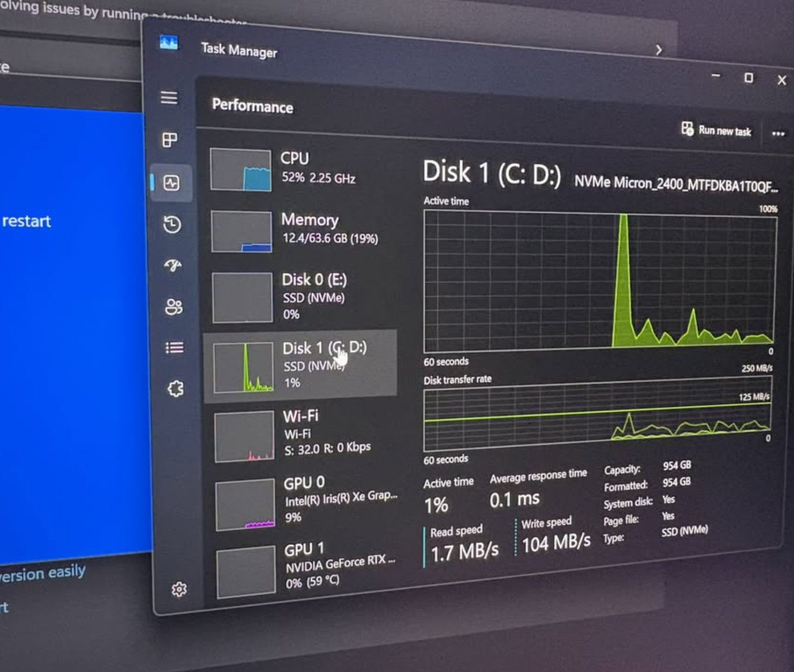Image resolution: width=794 pixels, height=672 pixels.
Task: Click Run new task button
Action: pyautogui.click(x=716, y=130)
